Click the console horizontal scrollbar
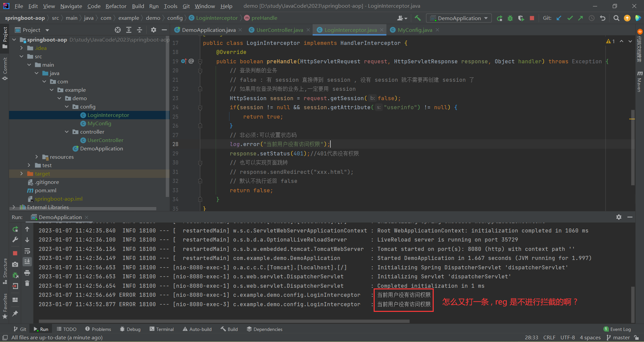The image size is (644, 342). coord(224,321)
